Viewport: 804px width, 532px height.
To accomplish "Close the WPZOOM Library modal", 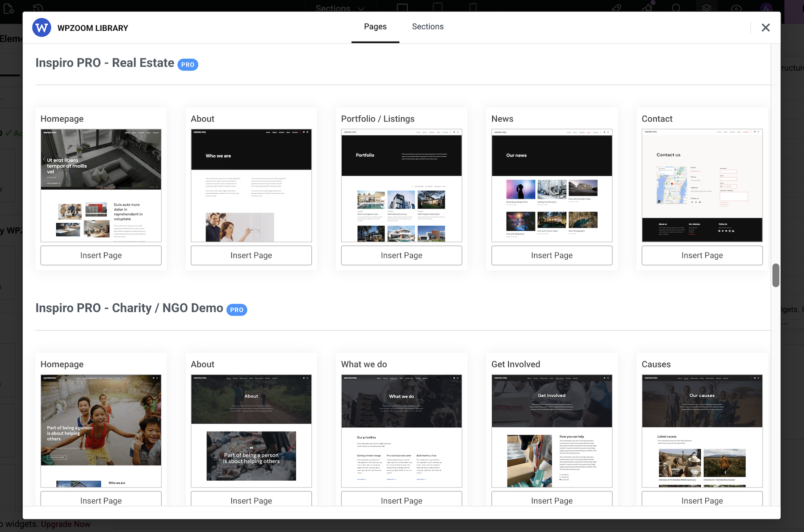I will click(766, 28).
